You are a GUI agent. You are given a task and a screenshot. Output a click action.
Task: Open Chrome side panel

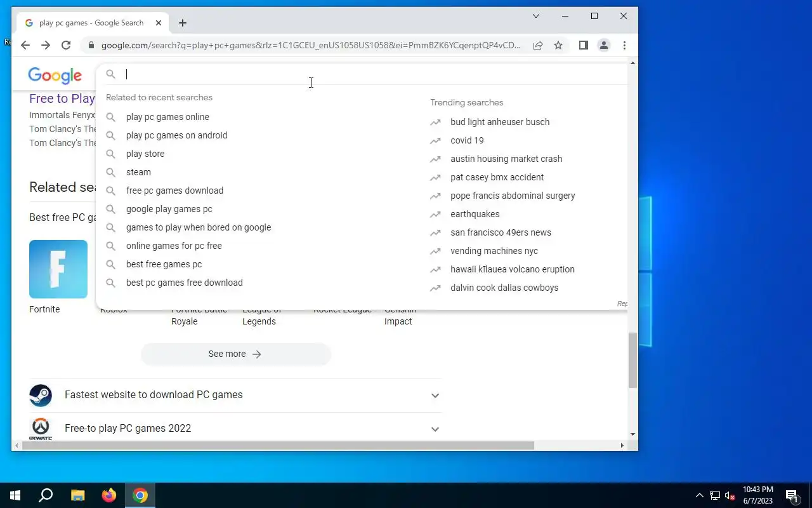[584, 45]
